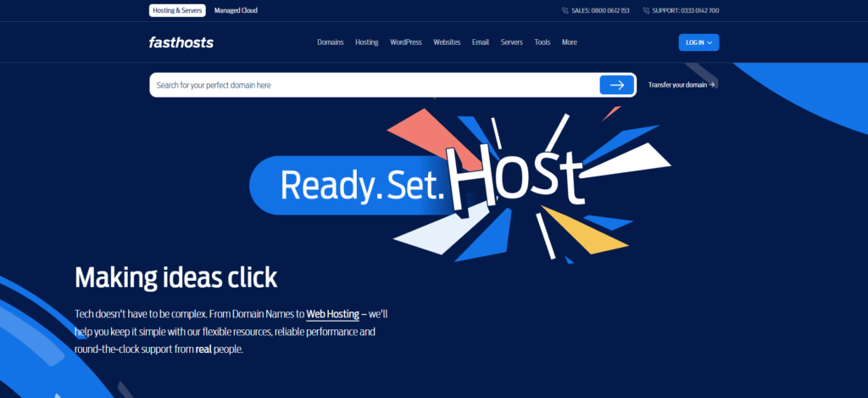Open the WordPress menu

pos(406,42)
